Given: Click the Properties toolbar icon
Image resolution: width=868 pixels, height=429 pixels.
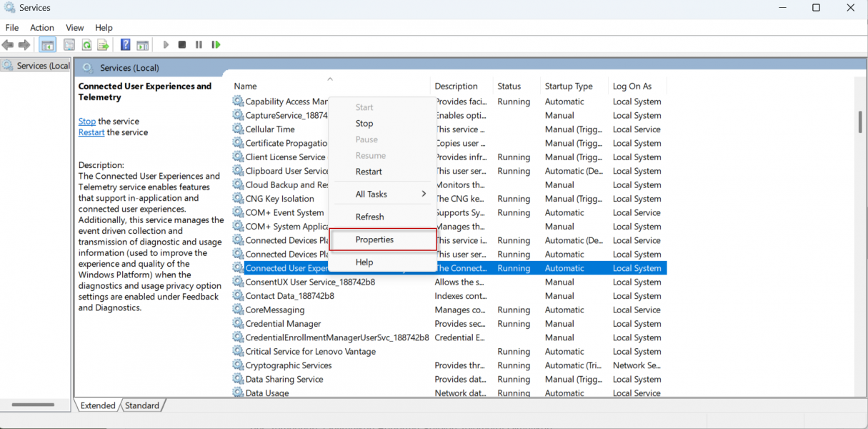Looking at the screenshot, I should coord(69,45).
